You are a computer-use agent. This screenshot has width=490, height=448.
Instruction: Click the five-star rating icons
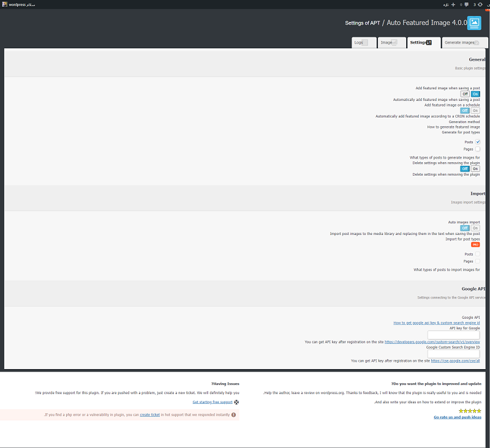(x=470, y=410)
